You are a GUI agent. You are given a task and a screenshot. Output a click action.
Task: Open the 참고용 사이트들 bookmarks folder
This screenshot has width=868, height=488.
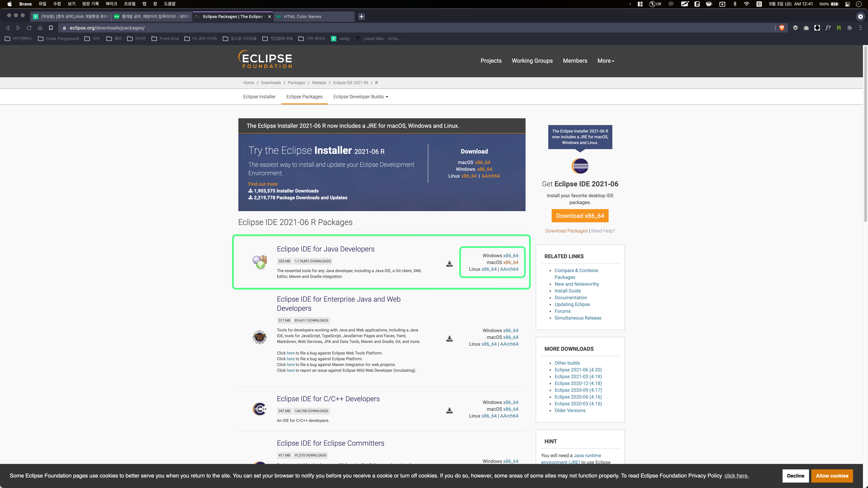click(x=240, y=39)
